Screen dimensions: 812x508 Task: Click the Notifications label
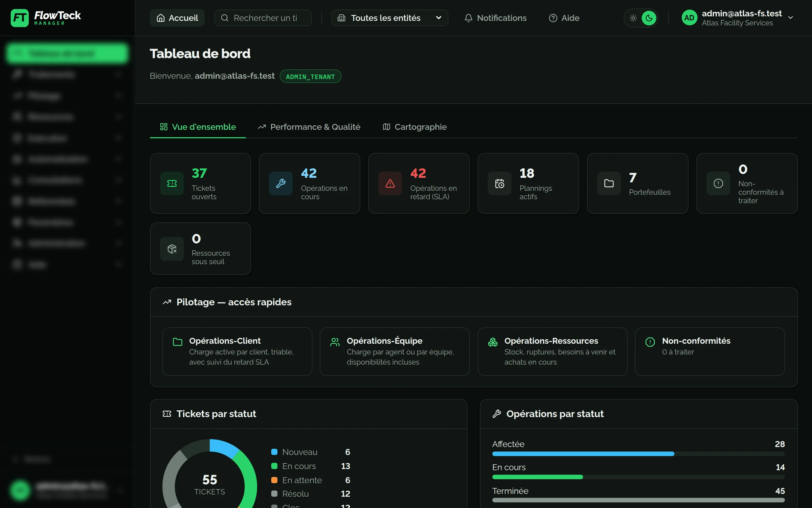(502, 18)
